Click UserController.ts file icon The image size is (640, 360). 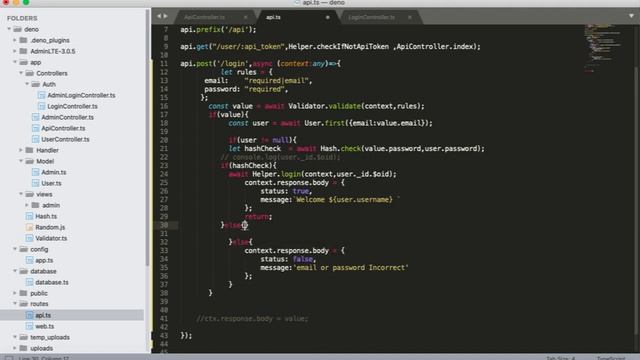36,139
